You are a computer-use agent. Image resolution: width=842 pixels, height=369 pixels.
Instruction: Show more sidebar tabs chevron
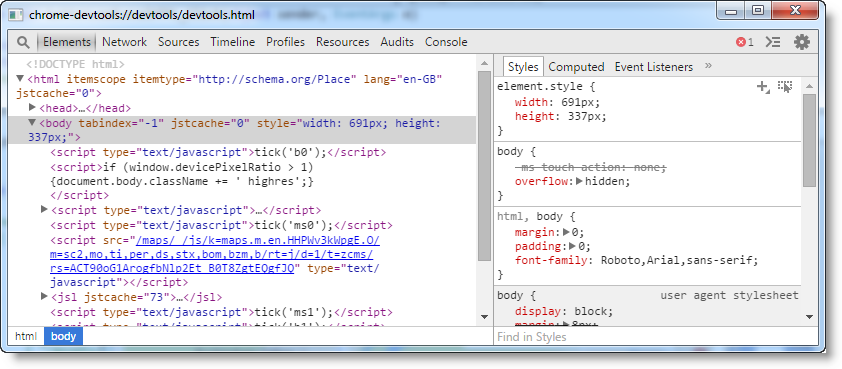708,66
